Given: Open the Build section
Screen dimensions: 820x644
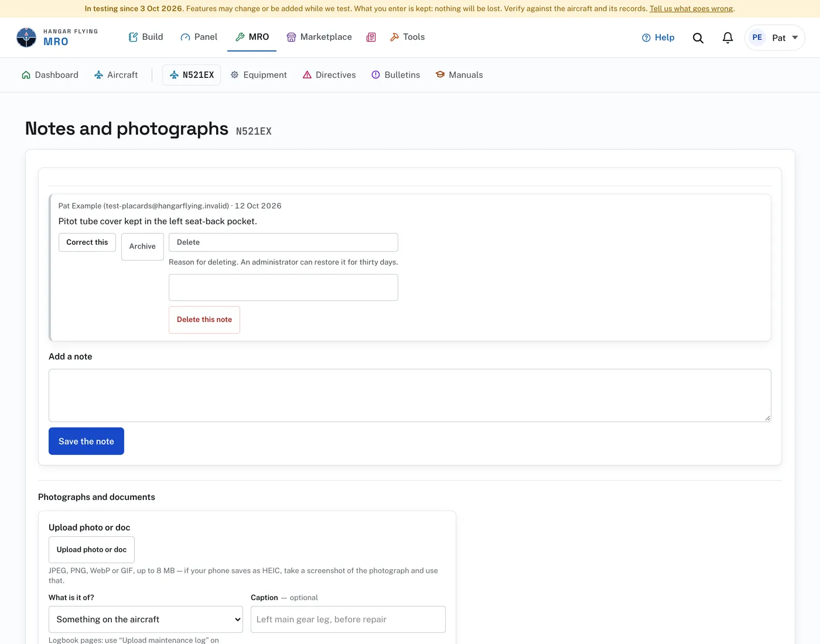Looking at the screenshot, I should (x=146, y=37).
